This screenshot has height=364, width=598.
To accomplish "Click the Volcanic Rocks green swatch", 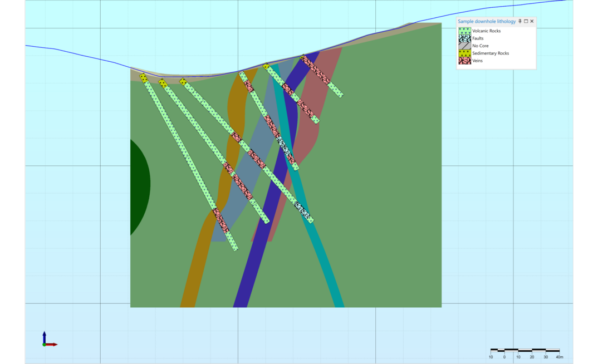I will 465,31.
